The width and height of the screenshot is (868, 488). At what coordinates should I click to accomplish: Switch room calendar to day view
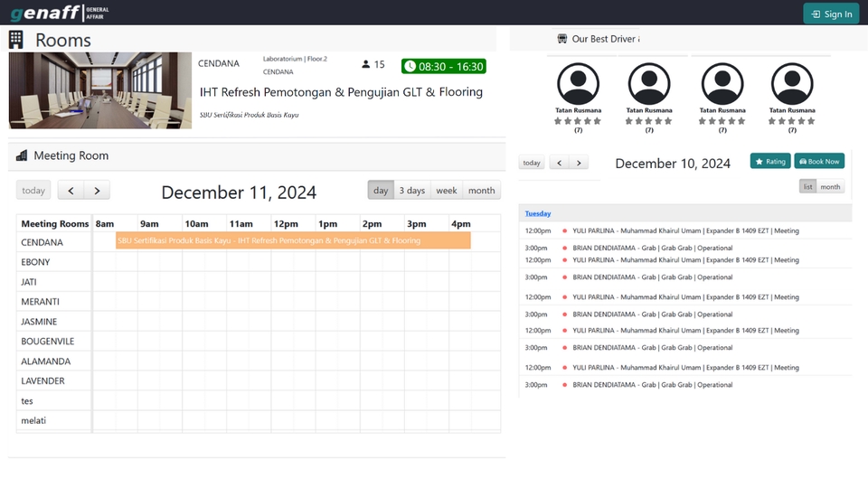click(x=381, y=191)
